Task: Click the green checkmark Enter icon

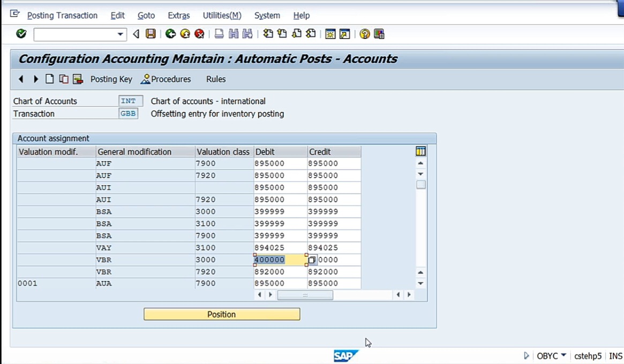Action: [21, 34]
